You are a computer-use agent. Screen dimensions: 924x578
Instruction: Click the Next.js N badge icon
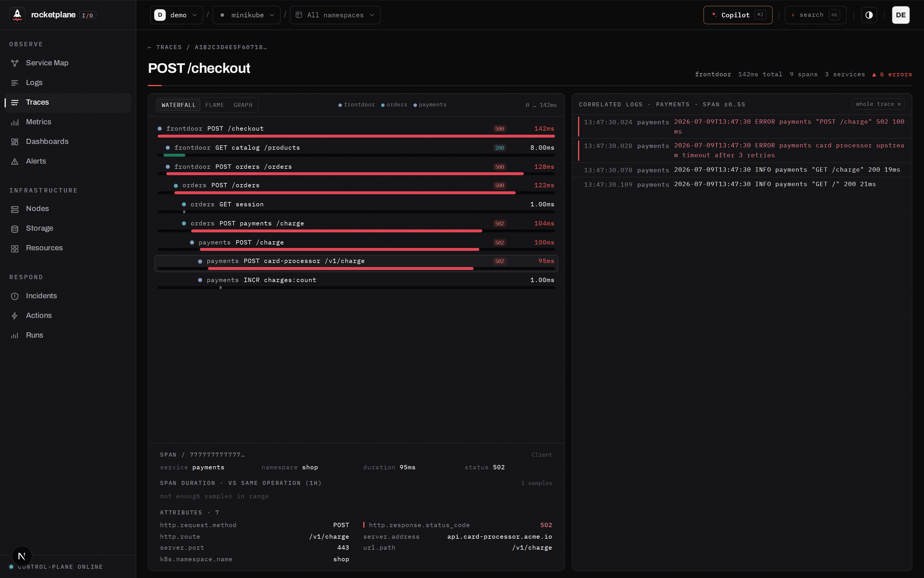22,556
